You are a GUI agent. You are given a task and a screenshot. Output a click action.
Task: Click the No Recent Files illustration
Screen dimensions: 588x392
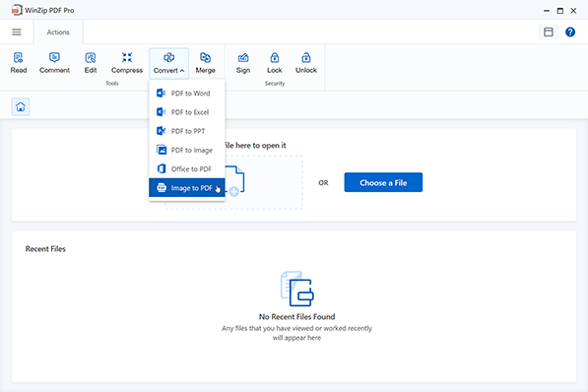click(297, 289)
